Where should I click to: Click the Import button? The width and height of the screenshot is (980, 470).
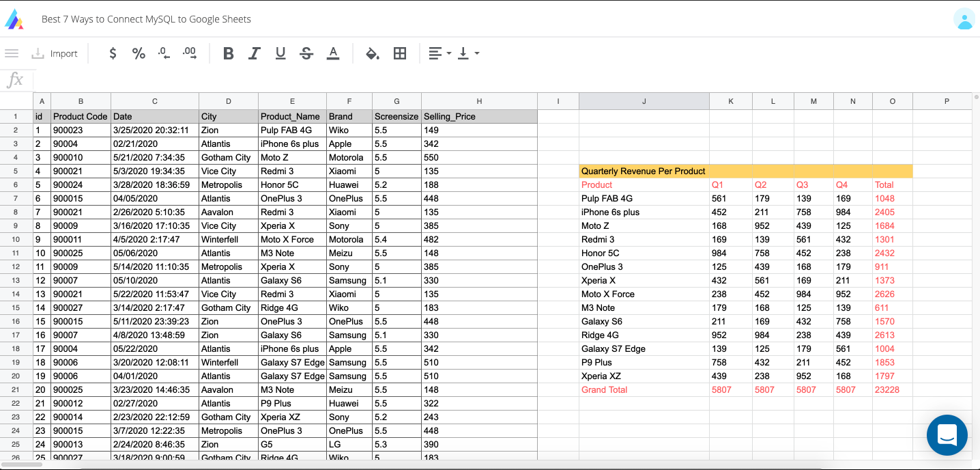click(x=55, y=53)
